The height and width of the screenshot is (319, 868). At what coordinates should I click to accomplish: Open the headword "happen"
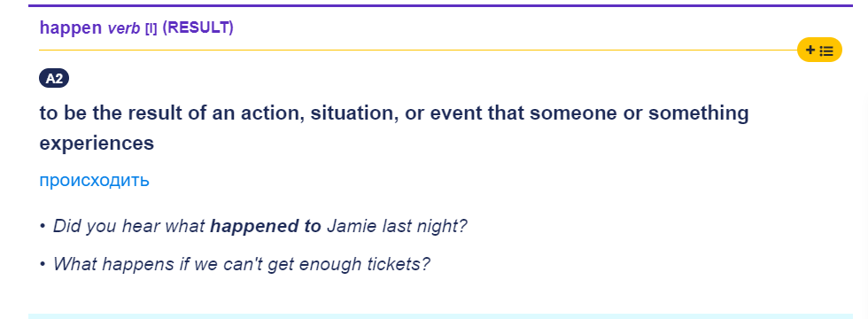(71, 28)
